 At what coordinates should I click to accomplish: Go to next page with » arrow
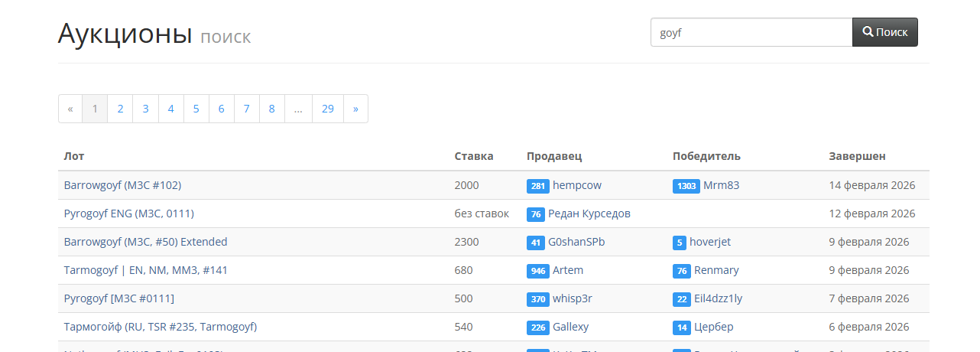(355, 109)
